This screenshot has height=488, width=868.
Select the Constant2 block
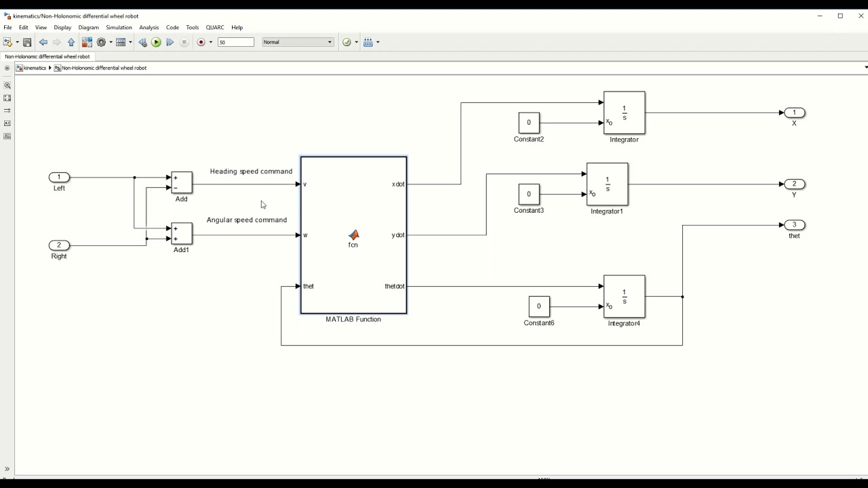pos(529,123)
